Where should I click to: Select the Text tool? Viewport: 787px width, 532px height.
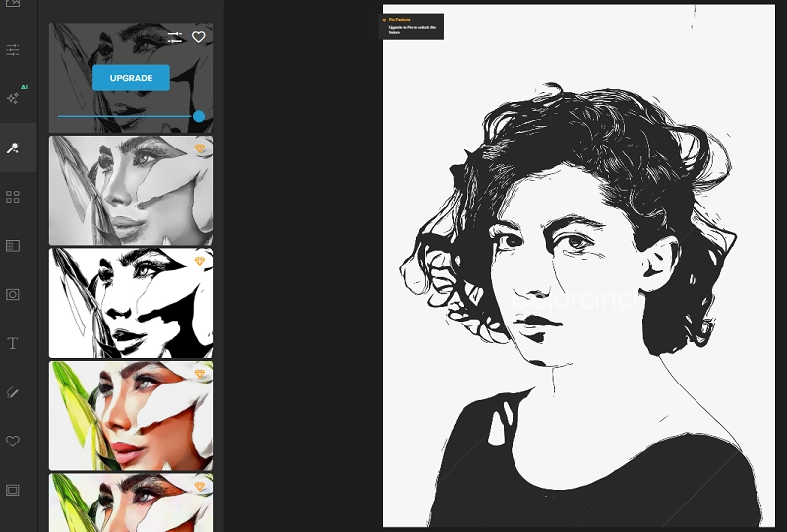point(13,343)
